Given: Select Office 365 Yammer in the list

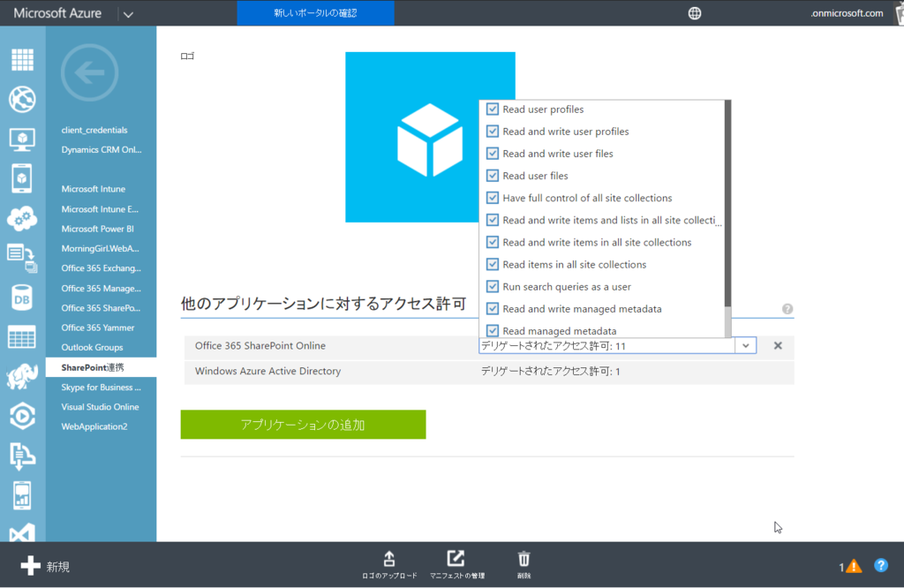Looking at the screenshot, I should pyautogui.click(x=98, y=328).
